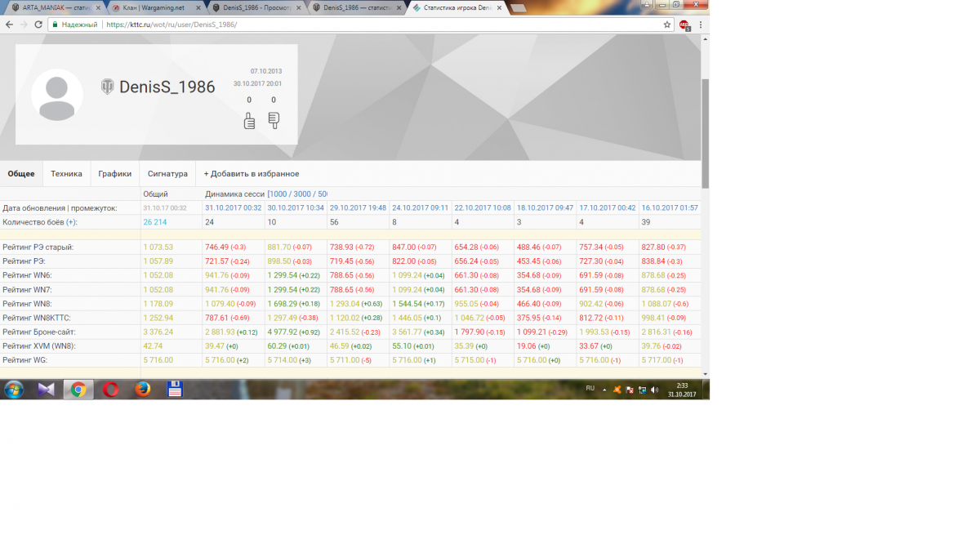Close the ARTA_MANIAK tab
Viewport: 980px width, 535px height.
99,8
